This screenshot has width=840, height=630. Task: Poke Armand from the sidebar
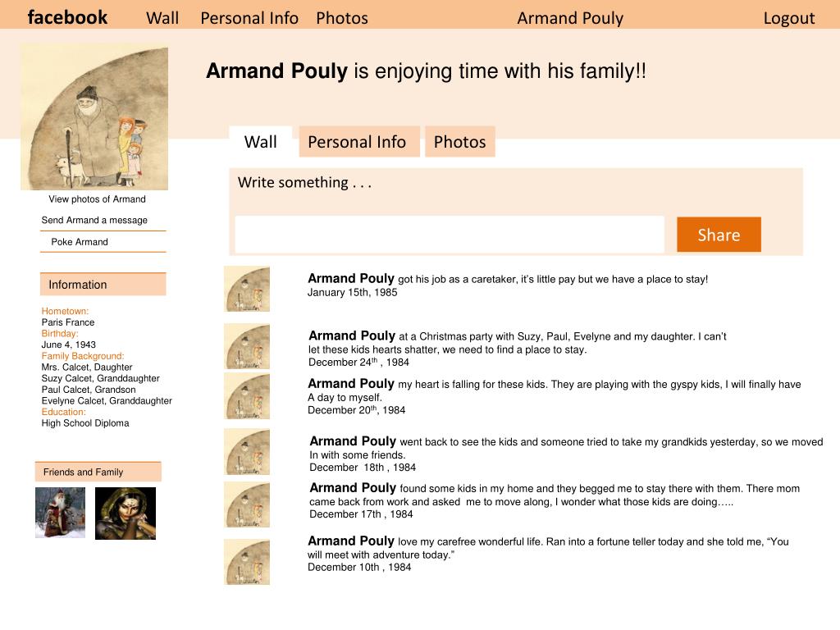point(80,242)
